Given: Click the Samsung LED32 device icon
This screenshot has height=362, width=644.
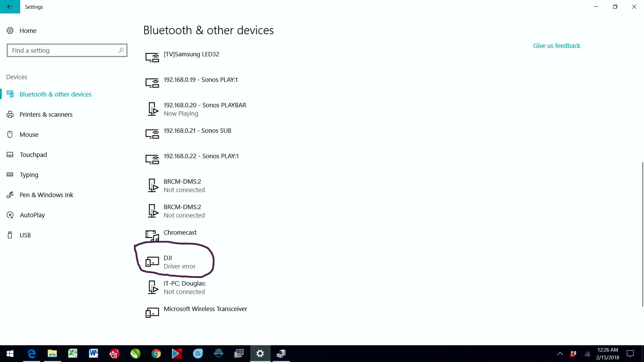Looking at the screenshot, I should coord(152,57).
